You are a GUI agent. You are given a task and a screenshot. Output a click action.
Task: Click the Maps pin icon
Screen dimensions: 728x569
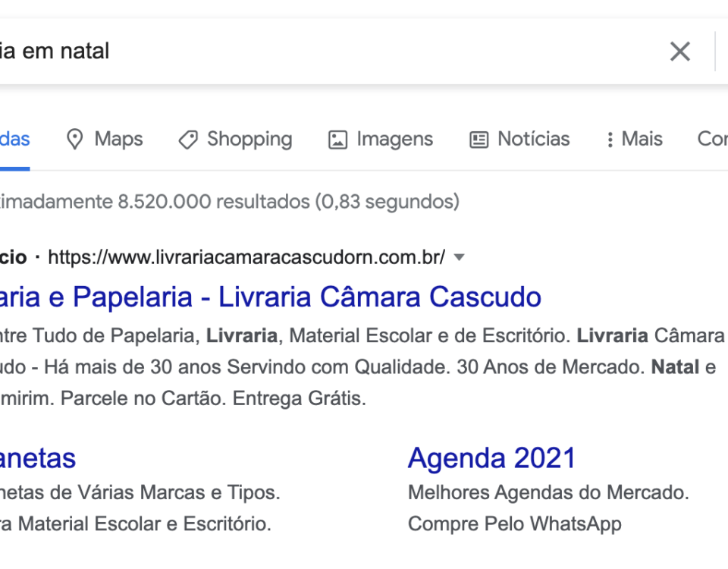point(75,140)
